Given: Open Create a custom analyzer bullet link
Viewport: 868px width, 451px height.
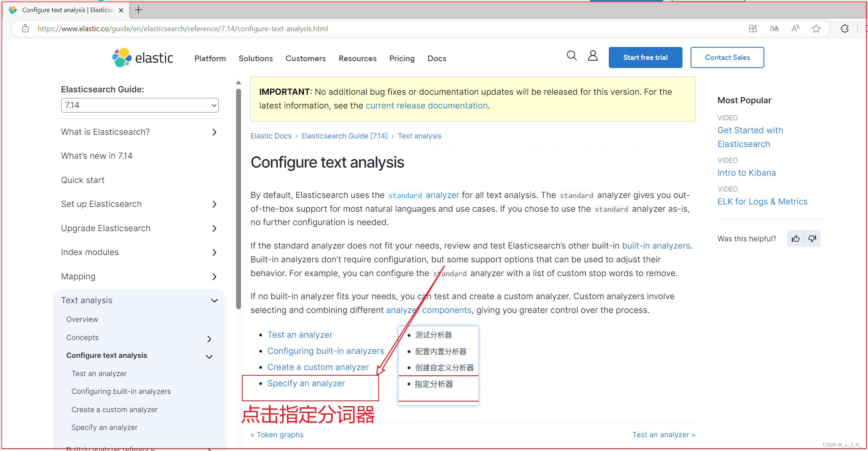Looking at the screenshot, I should [318, 367].
